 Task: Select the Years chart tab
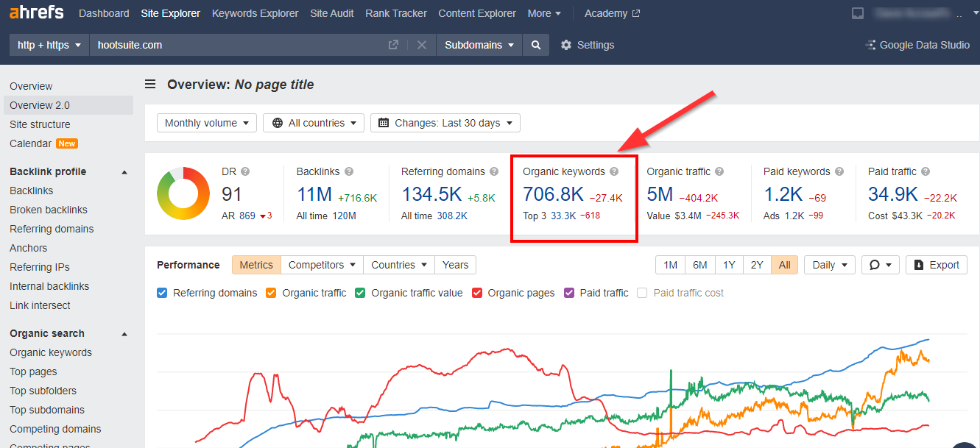pos(455,265)
